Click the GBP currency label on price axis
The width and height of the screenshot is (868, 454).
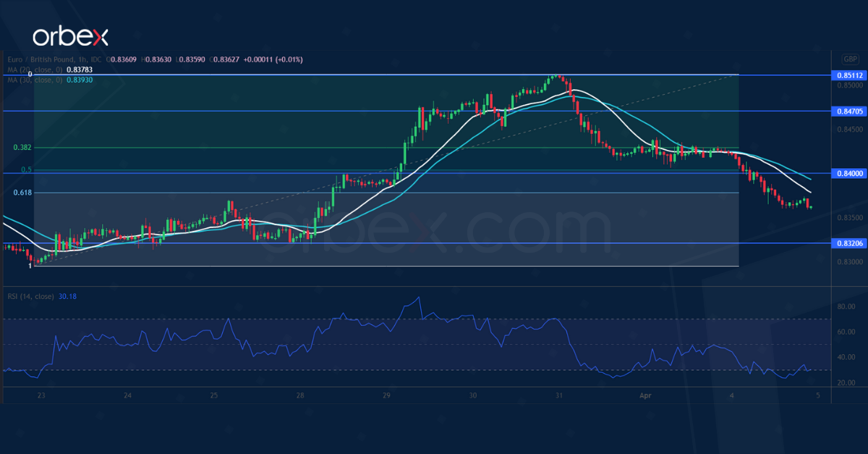pyautogui.click(x=851, y=59)
